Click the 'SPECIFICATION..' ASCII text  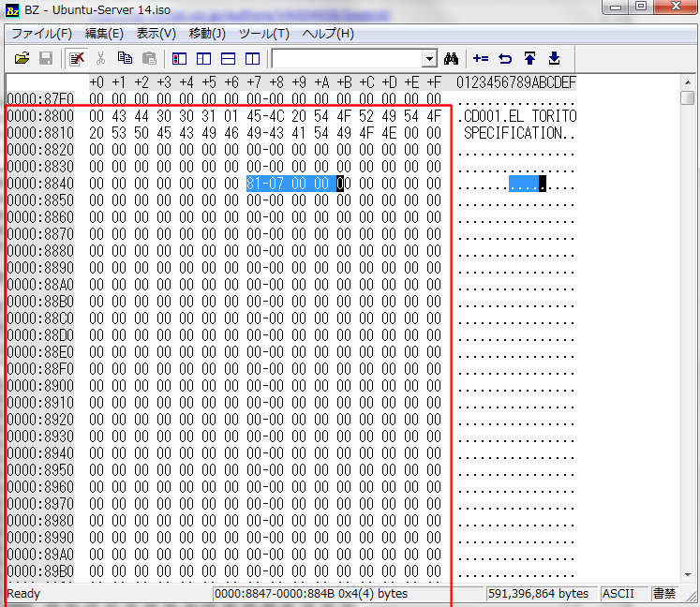520,133
